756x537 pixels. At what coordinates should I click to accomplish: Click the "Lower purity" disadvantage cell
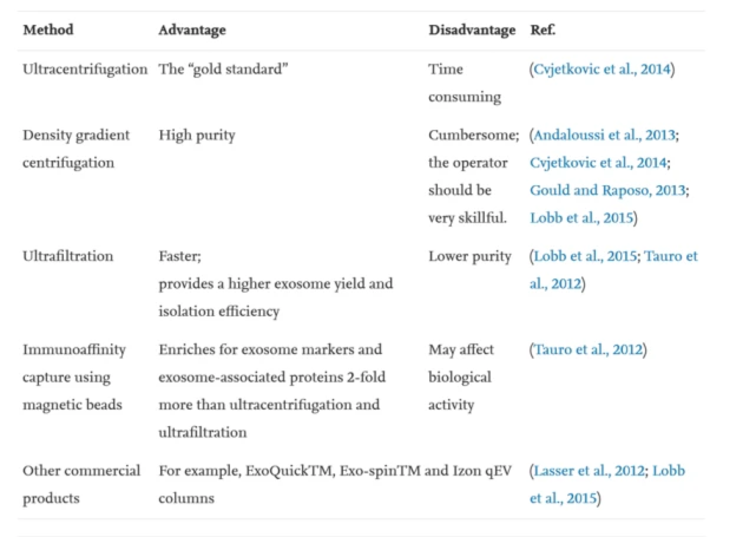click(x=469, y=256)
